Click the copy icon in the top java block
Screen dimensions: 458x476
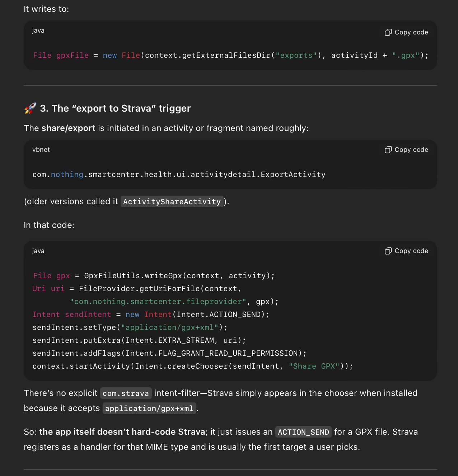(x=388, y=32)
